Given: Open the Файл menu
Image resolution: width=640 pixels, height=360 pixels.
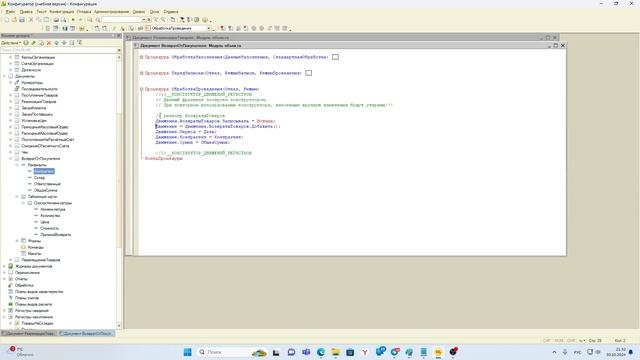Looking at the screenshot, I should pyautogui.click(x=10, y=12).
